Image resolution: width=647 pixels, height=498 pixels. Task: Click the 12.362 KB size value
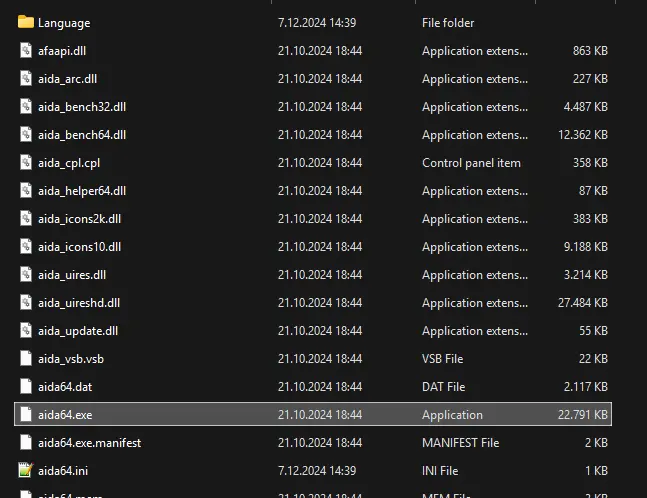[x=583, y=135]
